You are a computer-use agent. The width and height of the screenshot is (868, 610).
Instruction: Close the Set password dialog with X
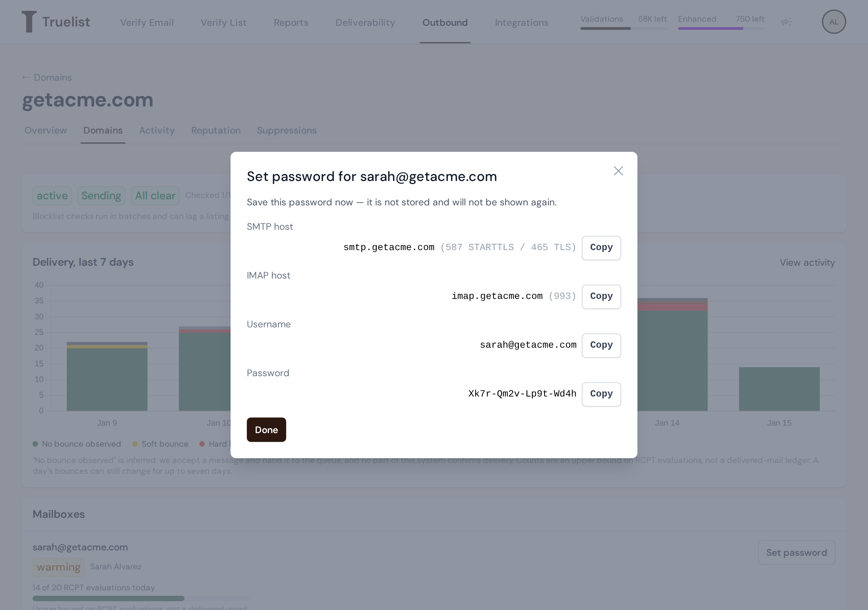coord(618,171)
